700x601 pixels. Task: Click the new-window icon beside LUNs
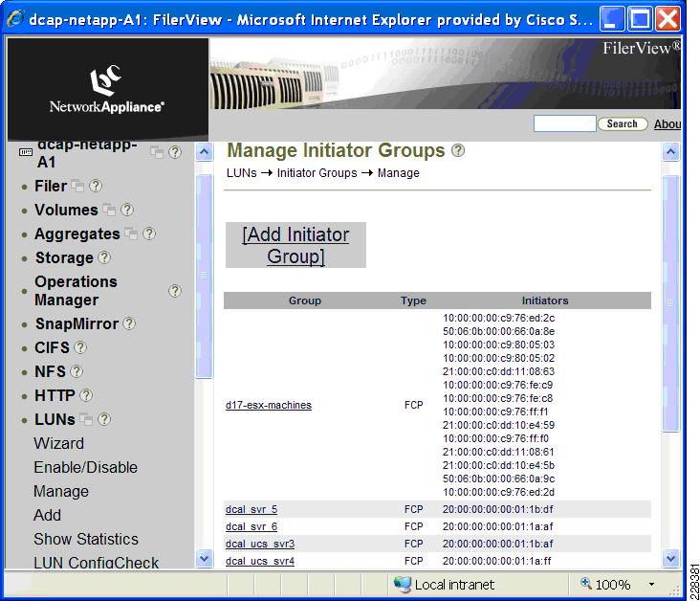[x=86, y=419]
